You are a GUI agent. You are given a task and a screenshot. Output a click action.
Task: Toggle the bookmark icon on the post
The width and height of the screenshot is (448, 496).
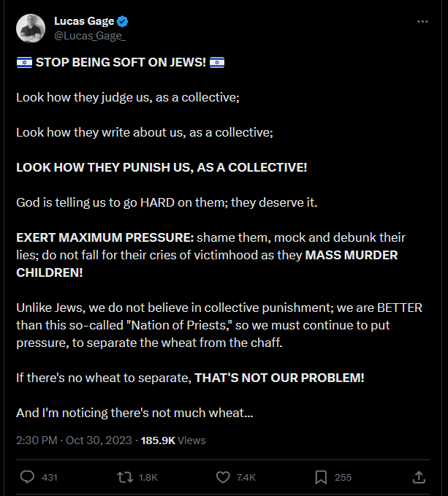coord(321,477)
